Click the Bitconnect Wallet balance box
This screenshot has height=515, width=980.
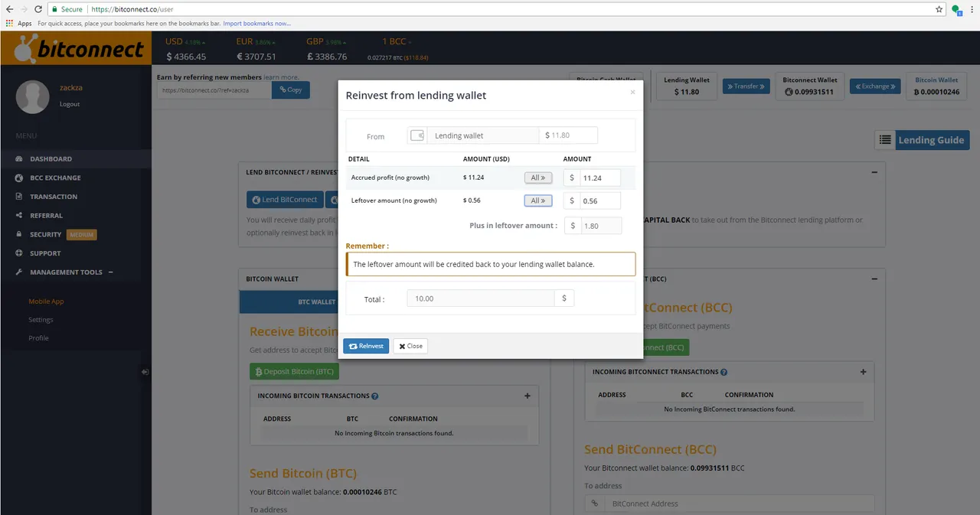810,86
